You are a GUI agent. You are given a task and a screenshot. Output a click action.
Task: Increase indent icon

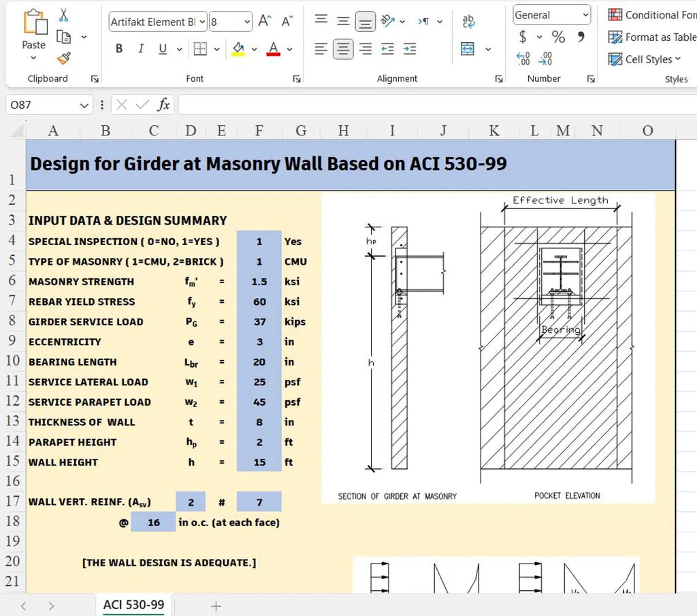click(x=410, y=48)
